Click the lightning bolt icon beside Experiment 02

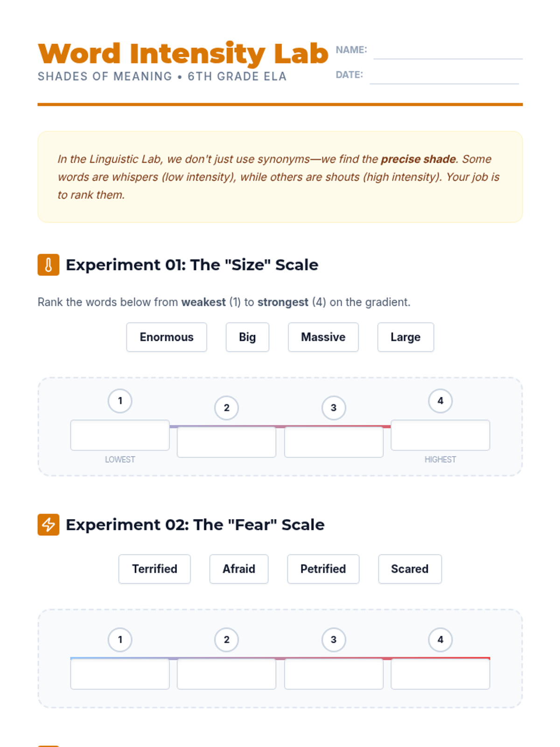tap(49, 524)
